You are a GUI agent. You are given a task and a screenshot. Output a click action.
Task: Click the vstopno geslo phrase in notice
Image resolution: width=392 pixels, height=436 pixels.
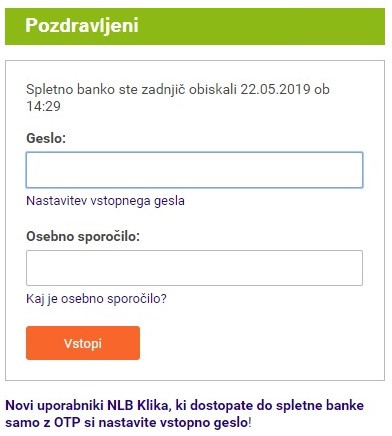[x=204, y=423]
